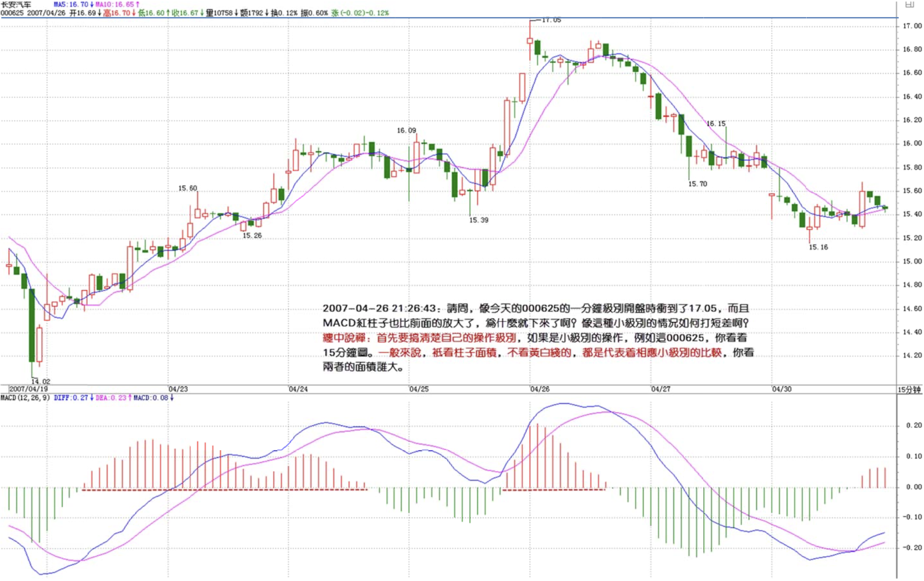924x581 pixels.
Task: Click the 15.39 low price annotation
Action: [x=479, y=220]
